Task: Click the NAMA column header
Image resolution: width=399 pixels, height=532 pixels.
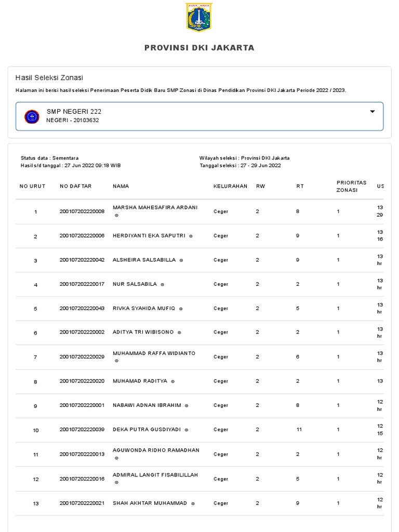Action: point(121,186)
